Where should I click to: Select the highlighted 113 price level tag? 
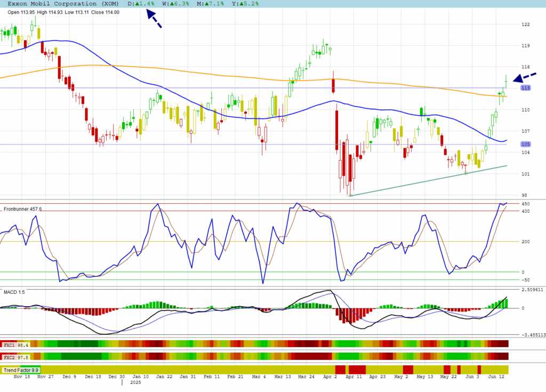click(525, 88)
